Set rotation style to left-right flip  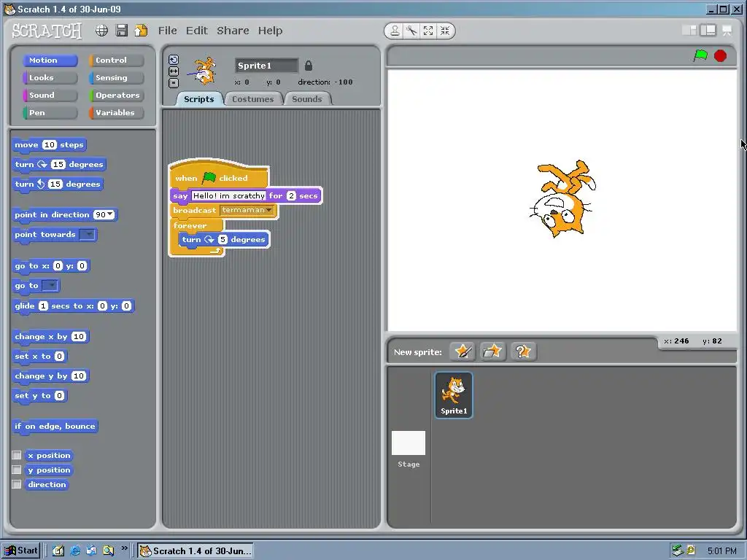pos(174,71)
